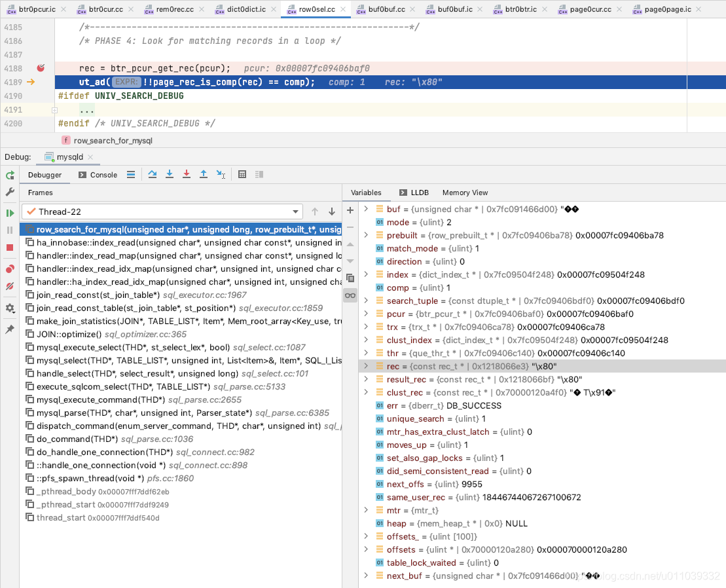Image resolution: width=726 pixels, height=588 pixels.
Task: Step out of function
Action: (203, 175)
